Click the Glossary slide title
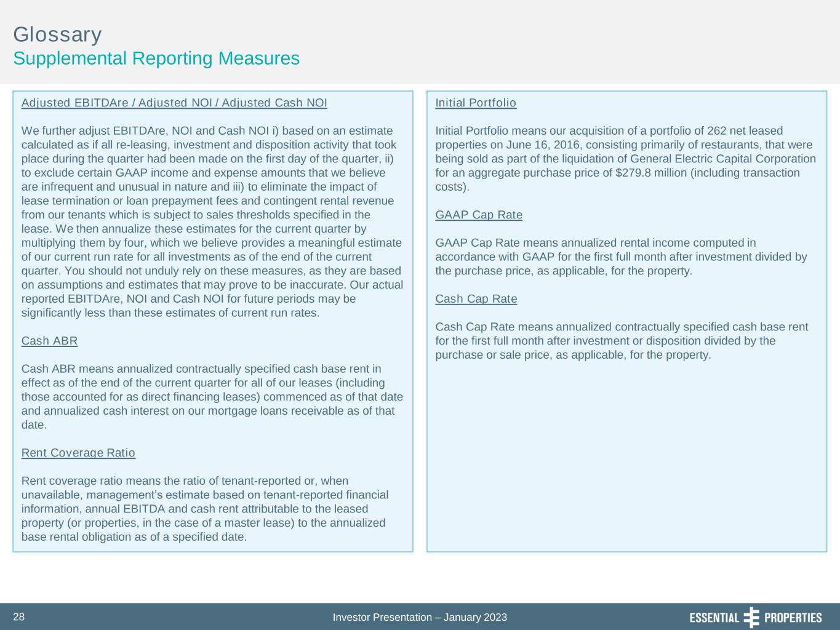Viewport: 840px width, 630px height. [58, 34]
